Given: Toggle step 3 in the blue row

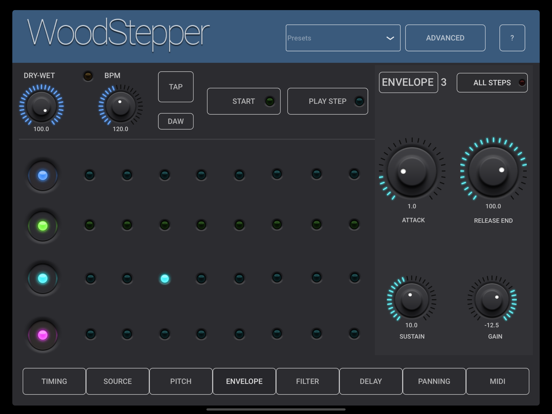Looking at the screenshot, I should pos(164,175).
